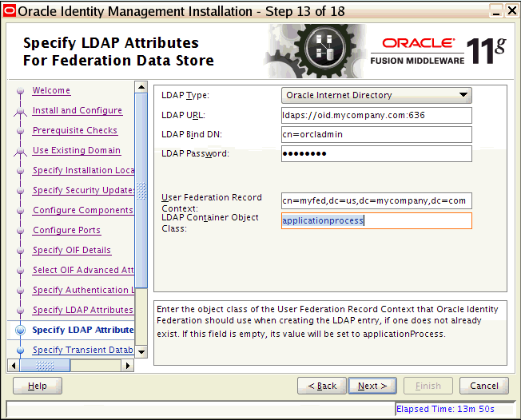
Task: Edit the User Federation Record Context field
Action: (376, 201)
